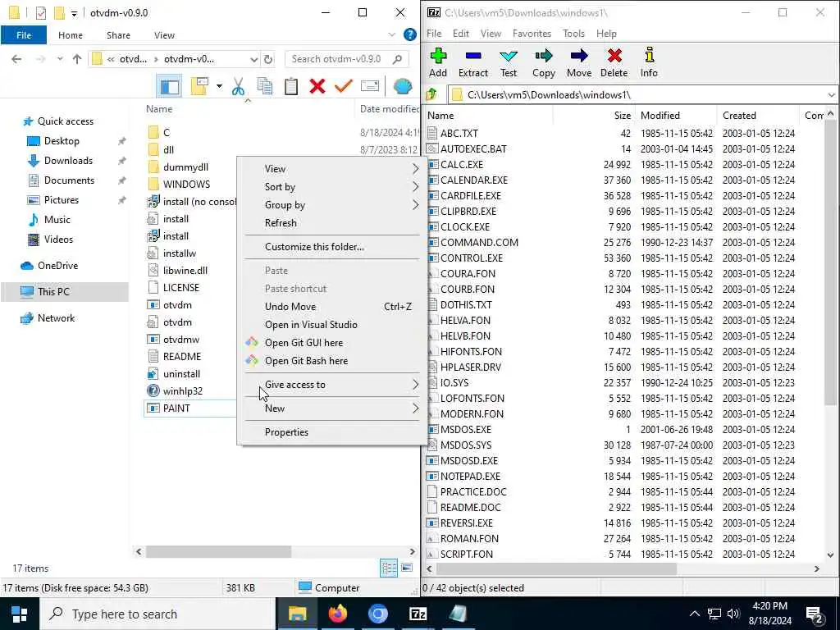Open the 7-Zip taskbar icon
840x630 pixels.
point(418,614)
